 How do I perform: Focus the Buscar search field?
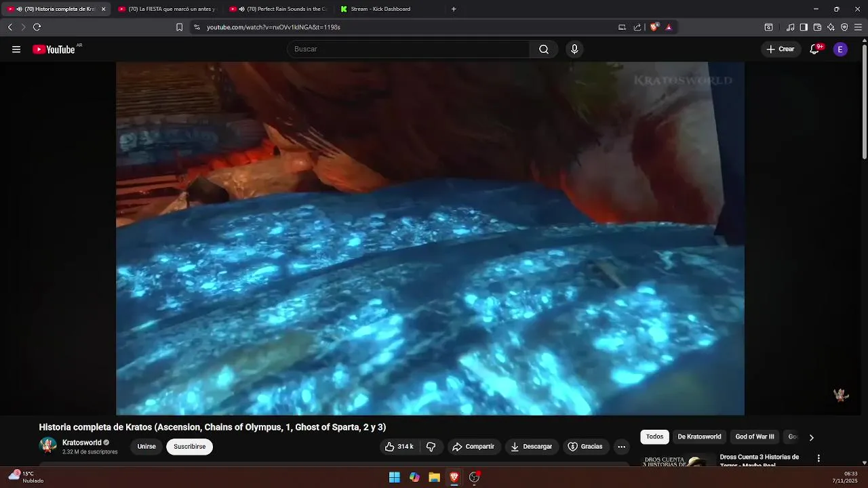[x=408, y=49]
